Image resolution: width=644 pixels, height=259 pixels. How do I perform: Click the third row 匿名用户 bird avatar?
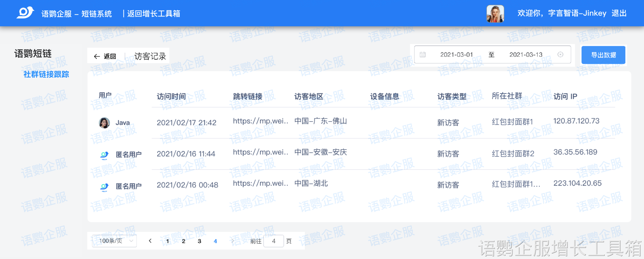coord(104,187)
